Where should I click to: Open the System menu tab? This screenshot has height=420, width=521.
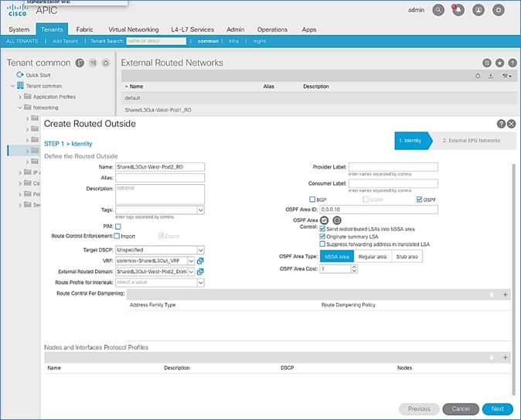19,29
